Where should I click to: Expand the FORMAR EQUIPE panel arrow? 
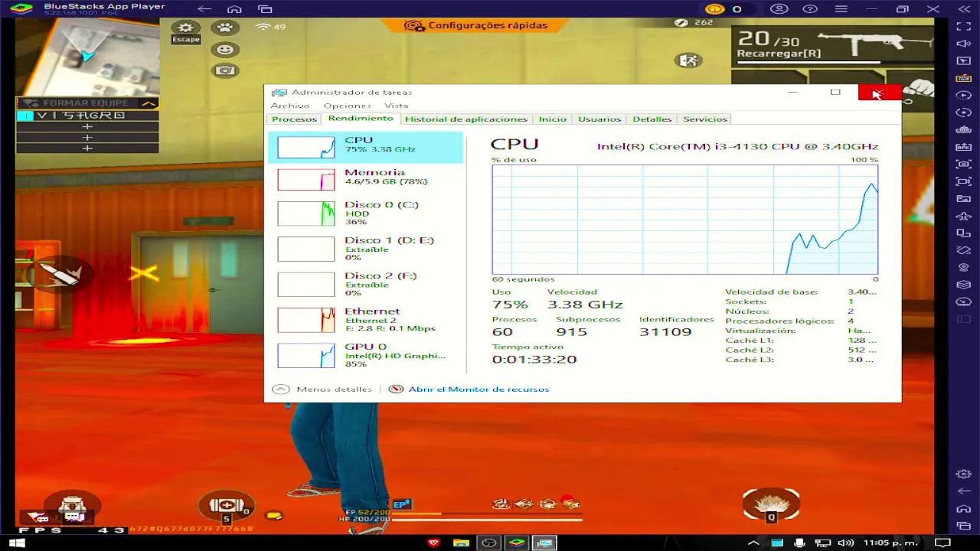(x=149, y=103)
